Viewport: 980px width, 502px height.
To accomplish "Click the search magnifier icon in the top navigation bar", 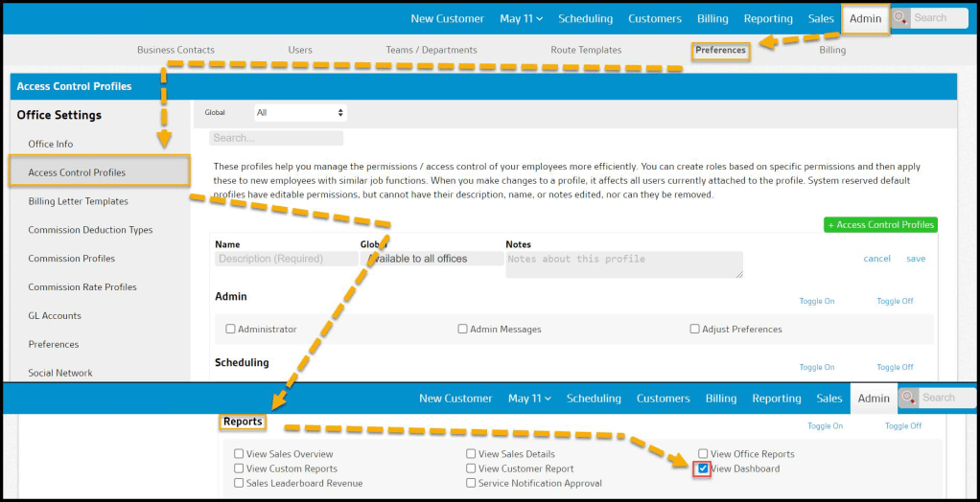I will (900, 18).
